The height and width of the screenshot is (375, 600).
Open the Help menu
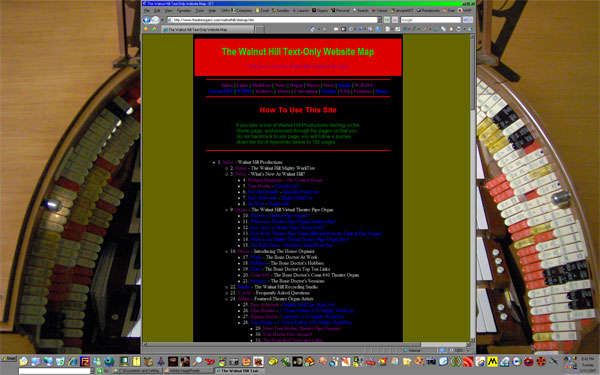tap(212, 11)
